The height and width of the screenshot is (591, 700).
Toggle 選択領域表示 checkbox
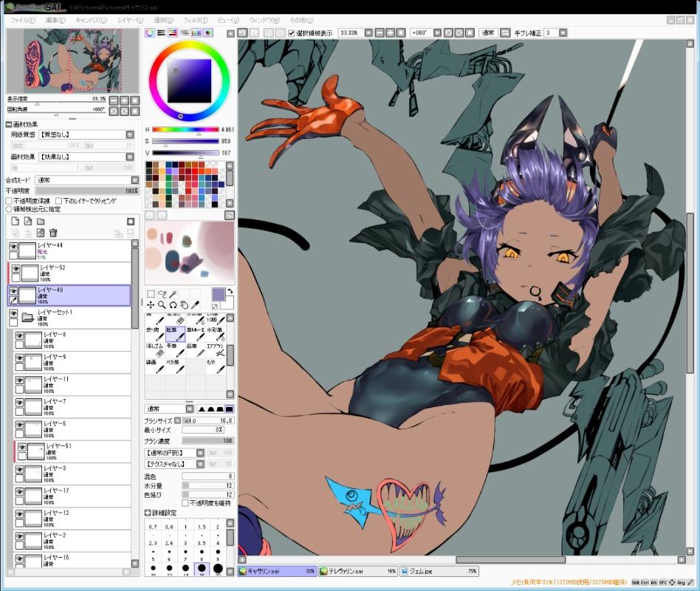coord(292,33)
